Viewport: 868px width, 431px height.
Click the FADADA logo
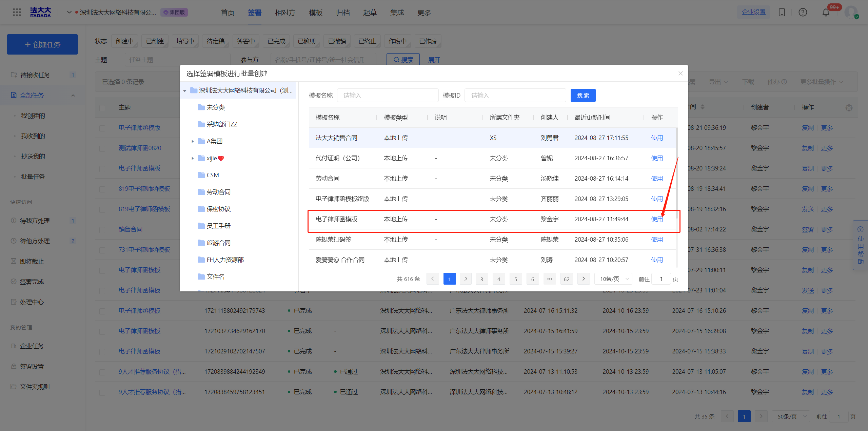point(41,12)
